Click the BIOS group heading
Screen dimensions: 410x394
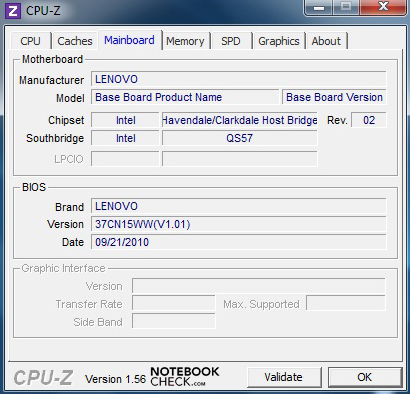click(34, 187)
